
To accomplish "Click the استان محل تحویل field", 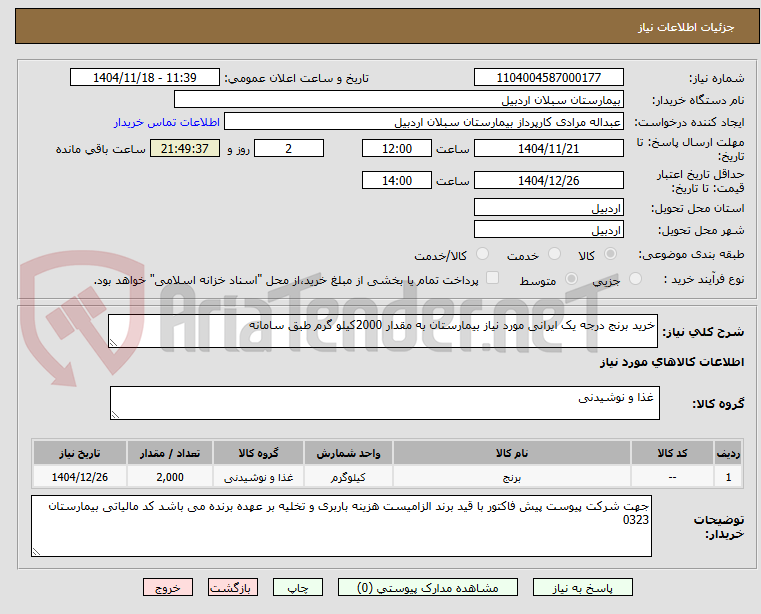I will 548,207.
